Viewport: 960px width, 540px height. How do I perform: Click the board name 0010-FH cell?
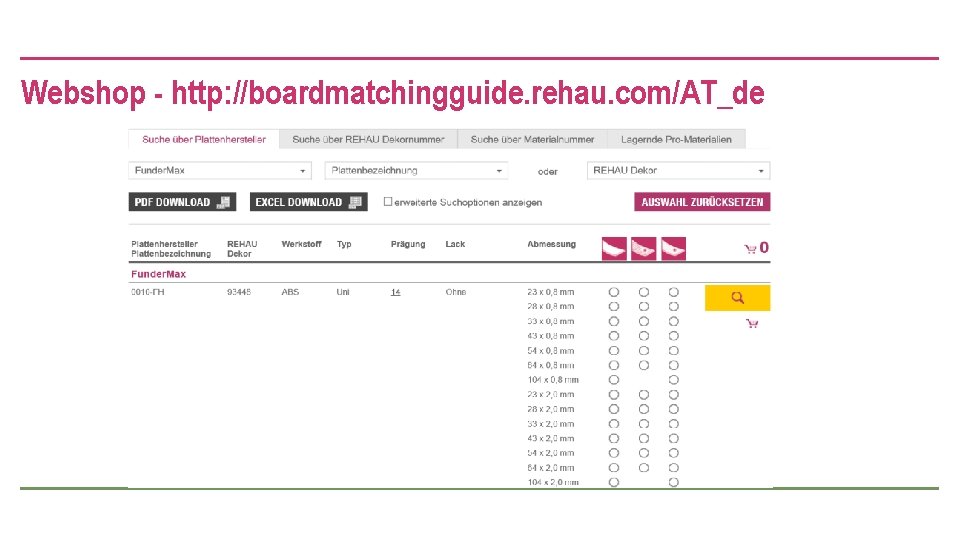pyautogui.click(x=148, y=292)
